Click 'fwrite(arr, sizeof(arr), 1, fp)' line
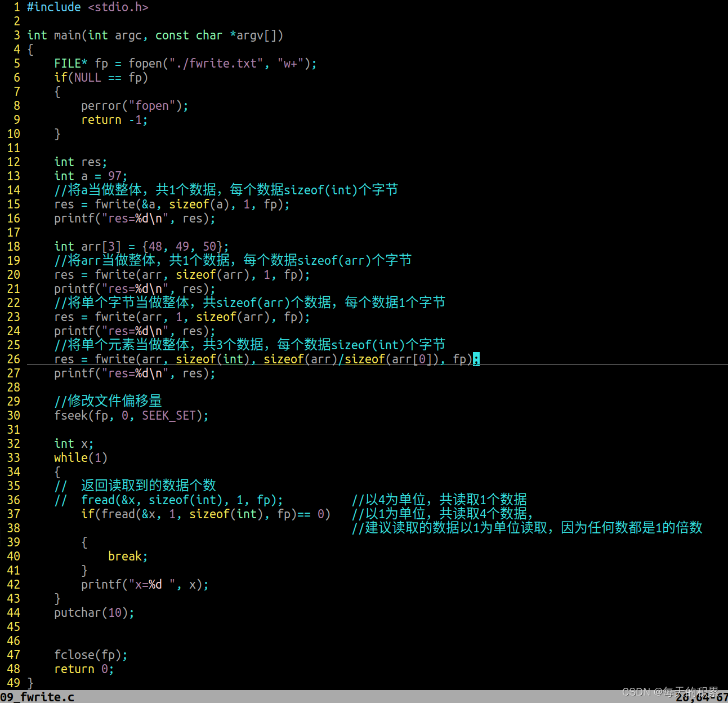The width and height of the screenshot is (728, 703). pos(182,275)
